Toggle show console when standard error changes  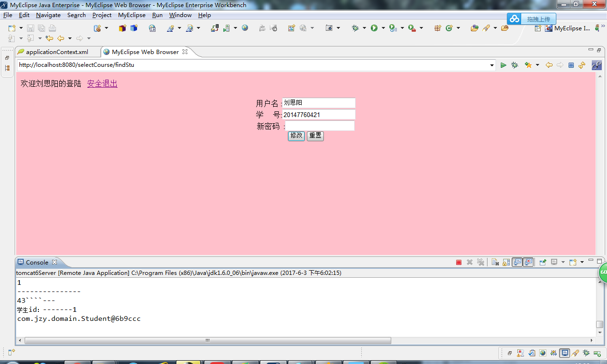(x=528, y=262)
